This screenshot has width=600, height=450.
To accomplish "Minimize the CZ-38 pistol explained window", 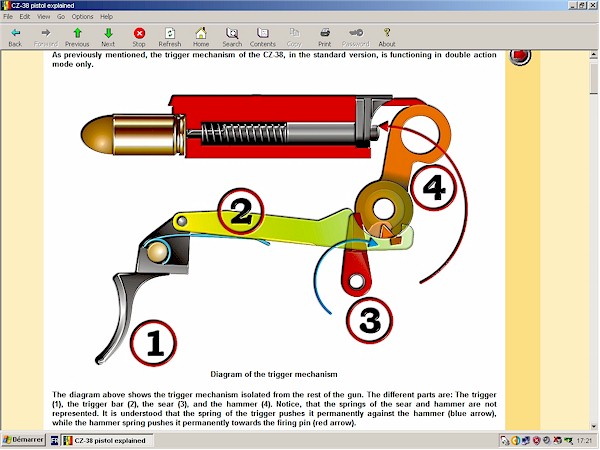I will coord(572,5).
